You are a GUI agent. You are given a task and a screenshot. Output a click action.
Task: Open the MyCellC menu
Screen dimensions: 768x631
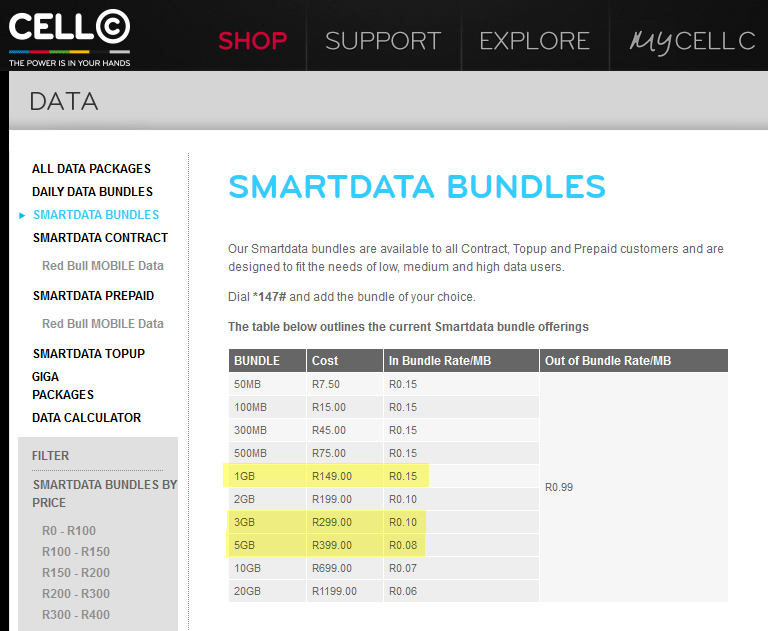click(693, 42)
